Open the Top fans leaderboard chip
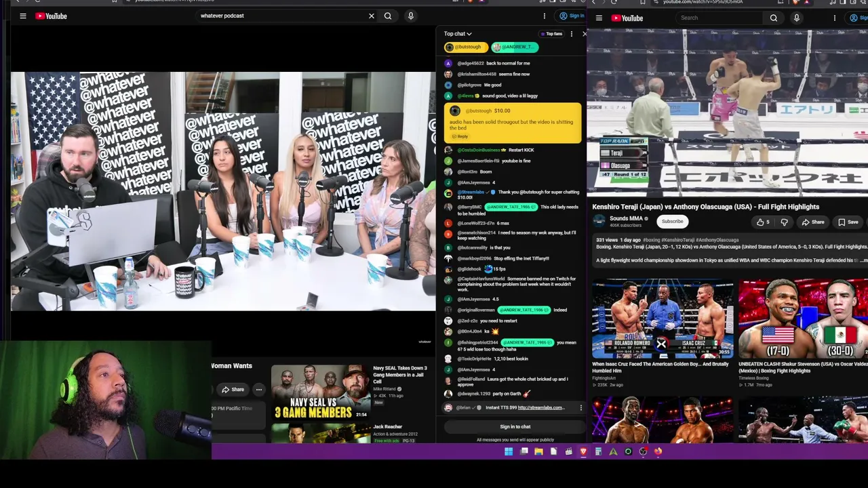The image size is (868, 488). click(552, 34)
